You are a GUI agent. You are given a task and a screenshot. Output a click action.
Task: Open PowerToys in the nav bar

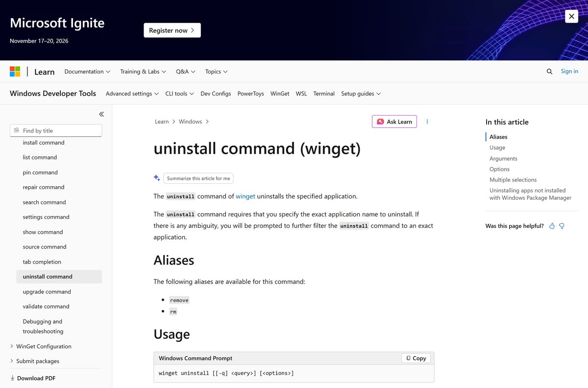tap(251, 94)
